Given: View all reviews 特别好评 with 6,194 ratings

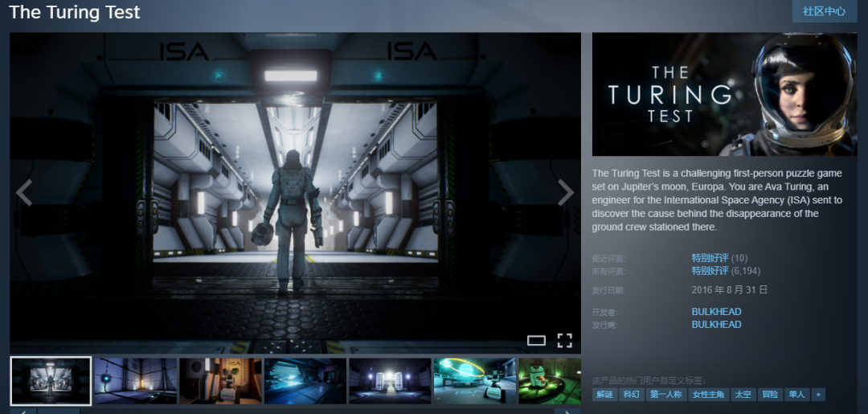Looking at the screenshot, I should 710,271.
